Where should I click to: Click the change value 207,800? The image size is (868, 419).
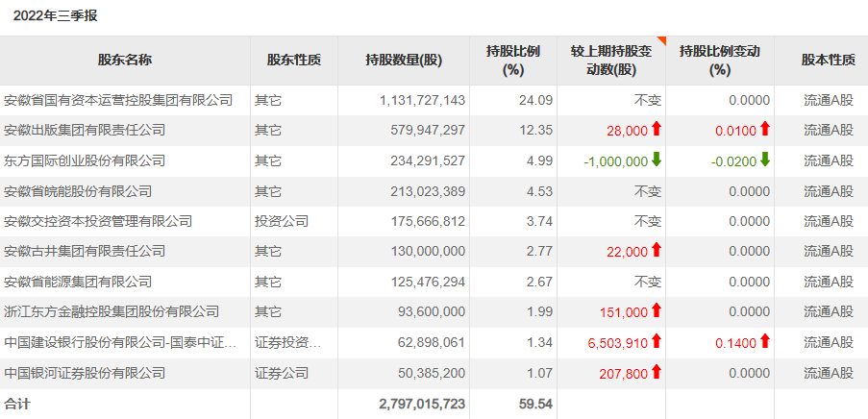(623, 374)
